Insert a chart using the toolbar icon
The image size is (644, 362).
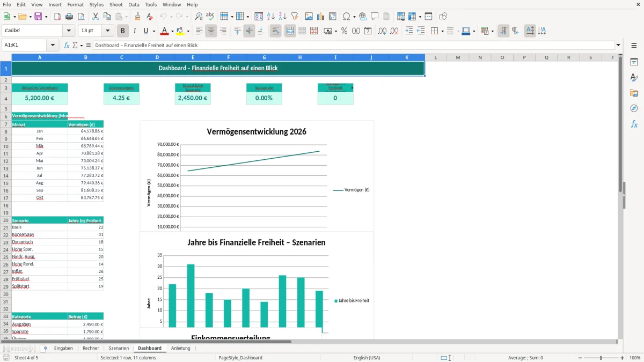pyautogui.click(x=321, y=17)
